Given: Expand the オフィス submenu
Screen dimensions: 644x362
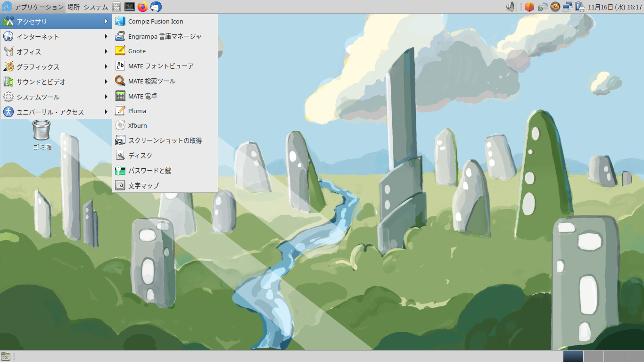Looking at the screenshot, I should click(56, 52).
